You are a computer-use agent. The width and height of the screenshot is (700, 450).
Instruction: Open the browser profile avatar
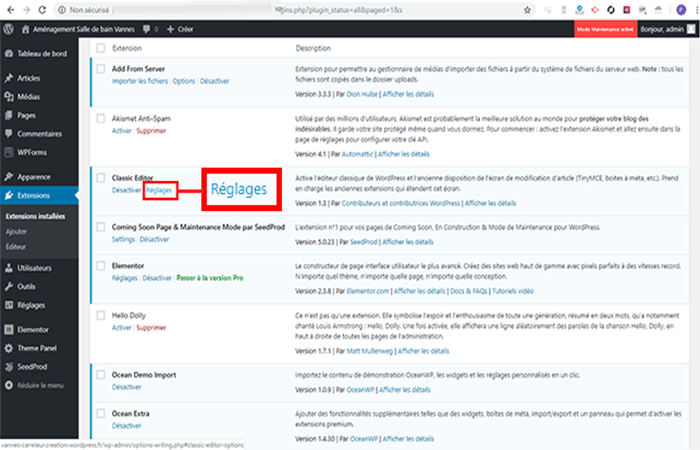(x=681, y=10)
